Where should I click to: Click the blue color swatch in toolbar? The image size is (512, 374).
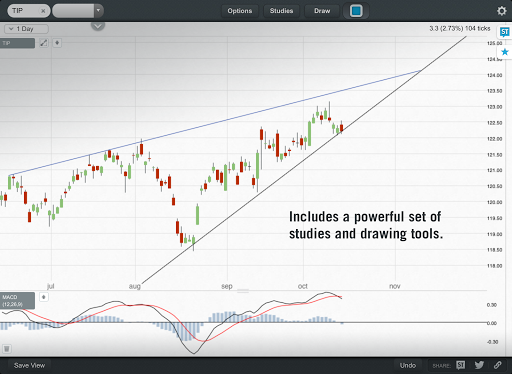click(x=356, y=11)
